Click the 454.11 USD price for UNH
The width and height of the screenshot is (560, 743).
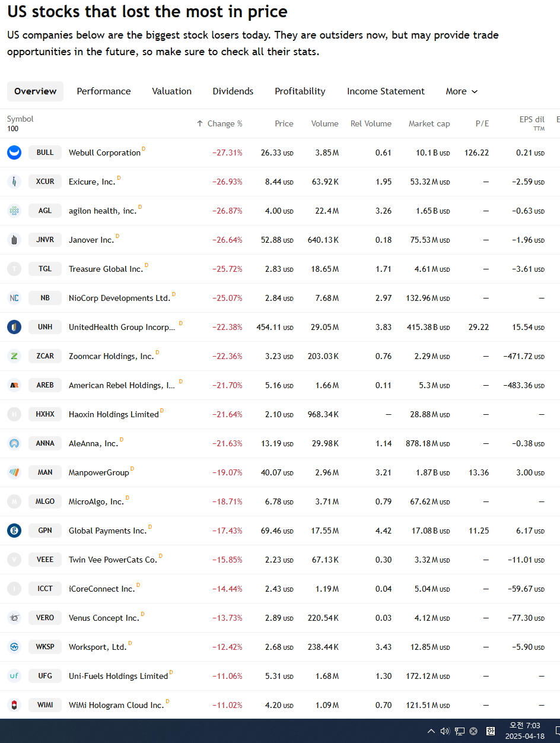275,327
